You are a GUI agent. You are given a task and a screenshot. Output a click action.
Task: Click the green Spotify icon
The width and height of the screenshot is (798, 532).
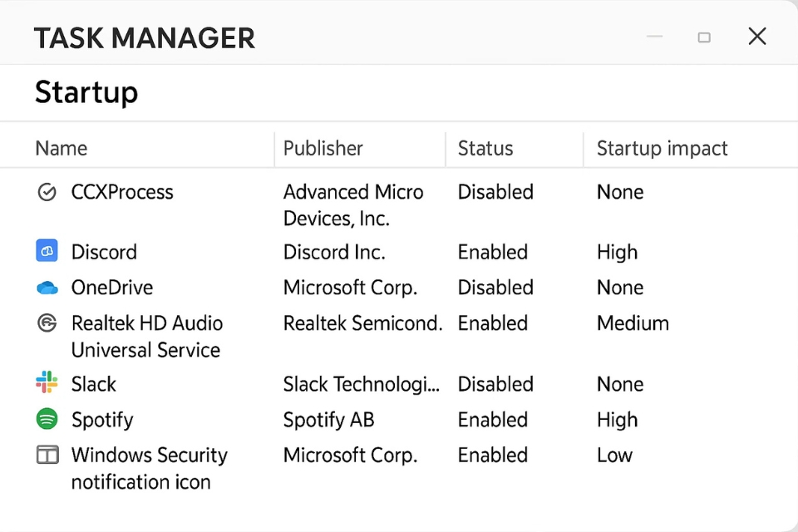(47, 419)
